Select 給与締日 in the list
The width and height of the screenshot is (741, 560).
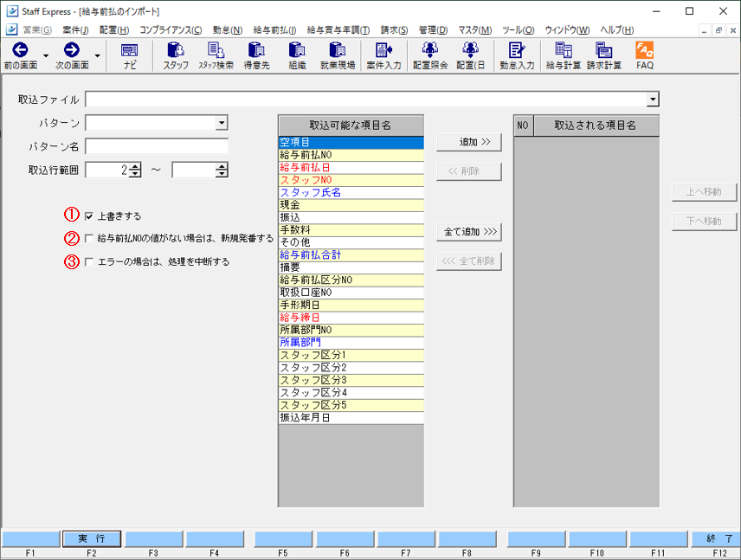pyautogui.click(x=351, y=318)
